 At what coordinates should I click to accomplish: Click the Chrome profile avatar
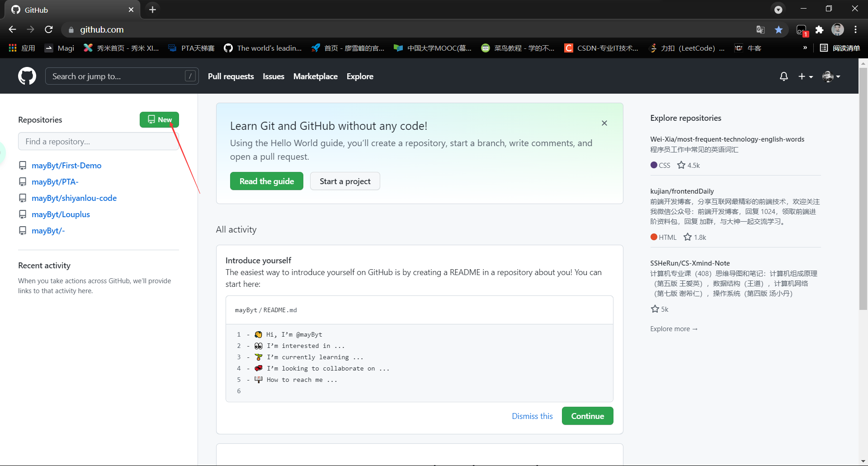pyautogui.click(x=838, y=29)
